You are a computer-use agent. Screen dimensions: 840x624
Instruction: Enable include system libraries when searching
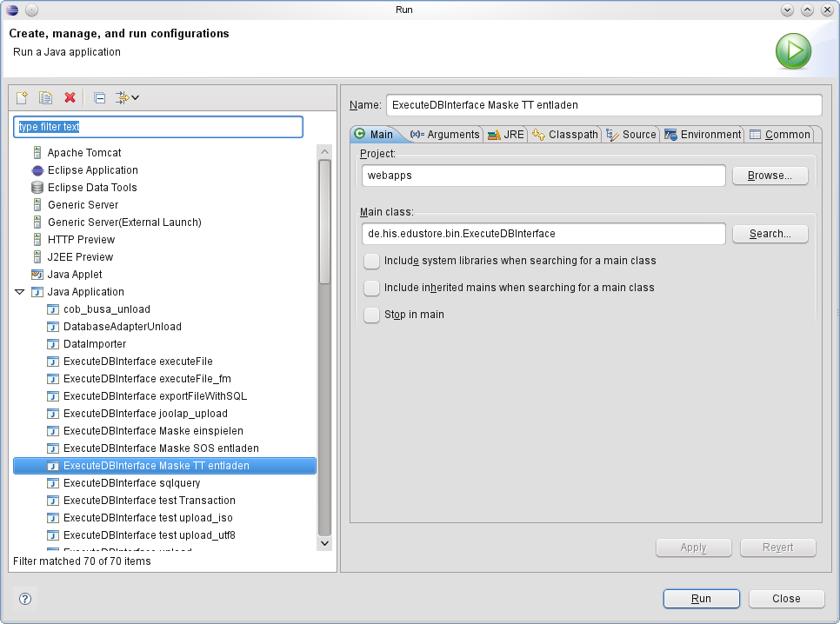tap(372, 261)
